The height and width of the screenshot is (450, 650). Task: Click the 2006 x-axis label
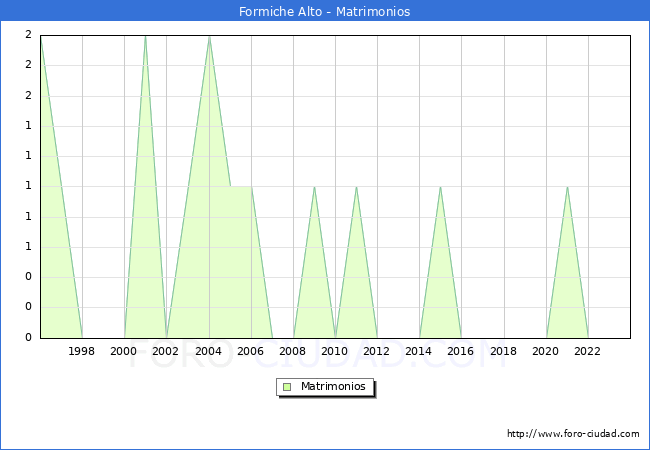coord(251,351)
